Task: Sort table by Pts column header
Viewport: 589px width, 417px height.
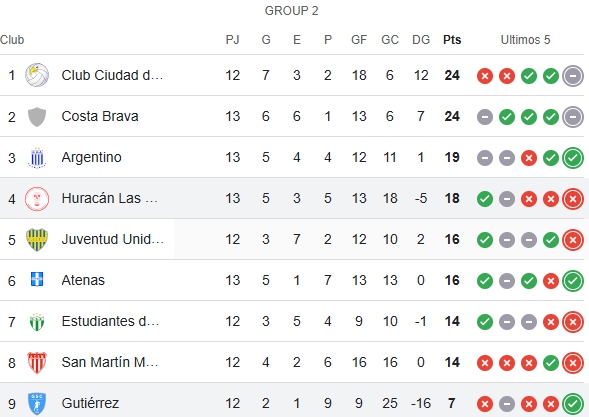Action: click(452, 39)
